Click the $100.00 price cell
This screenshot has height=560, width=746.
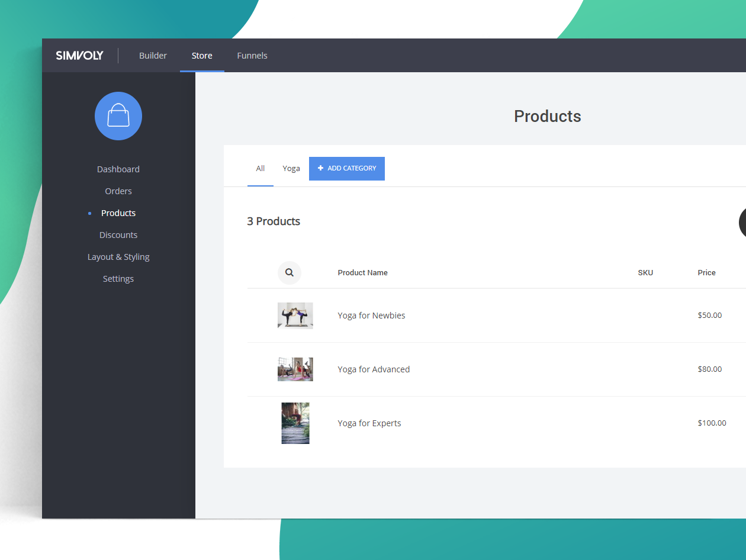(x=712, y=423)
